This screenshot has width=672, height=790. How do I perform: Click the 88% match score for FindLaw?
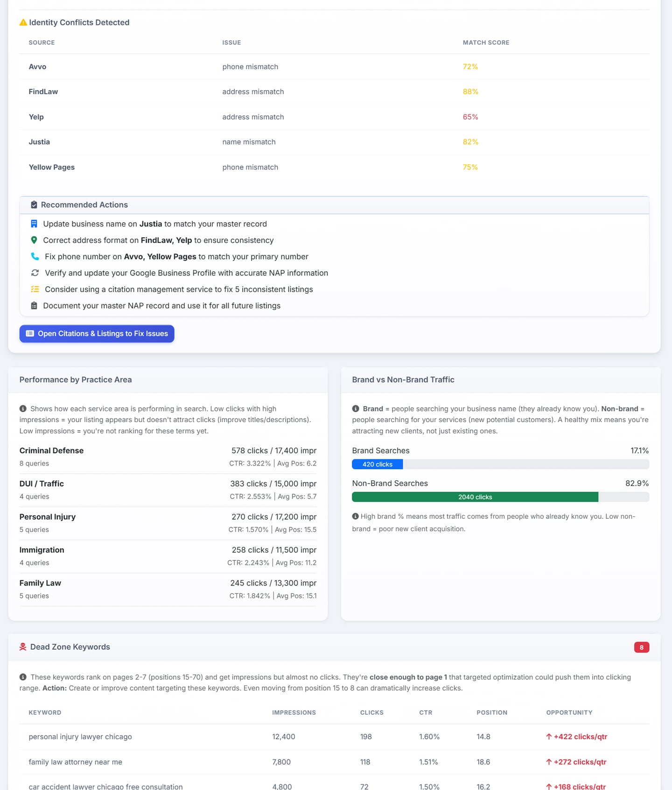470,92
